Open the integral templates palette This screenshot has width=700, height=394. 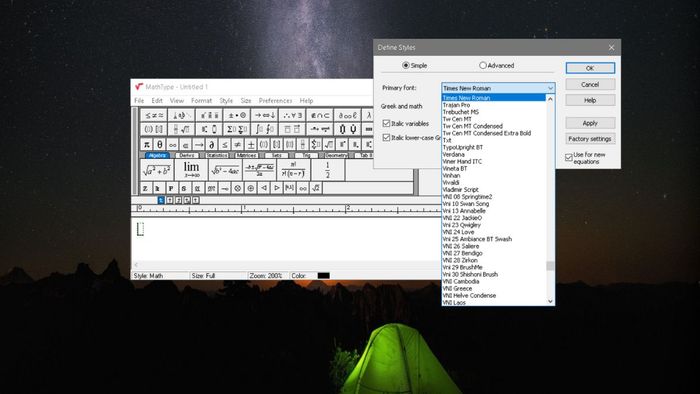264,129
